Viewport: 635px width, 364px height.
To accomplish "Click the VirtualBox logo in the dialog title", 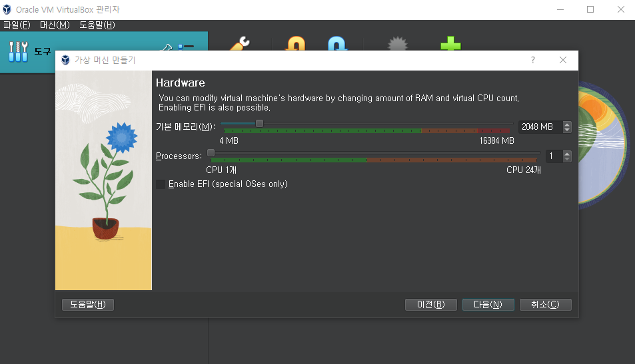I will [65, 61].
